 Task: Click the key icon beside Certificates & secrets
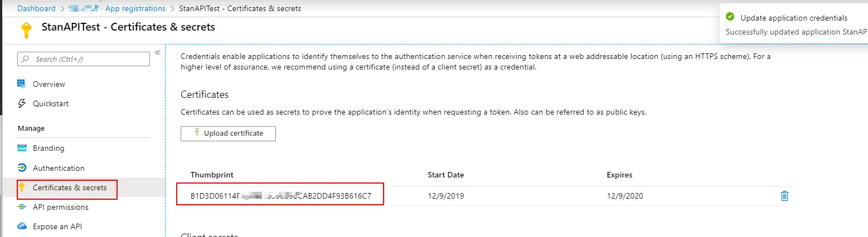22,188
